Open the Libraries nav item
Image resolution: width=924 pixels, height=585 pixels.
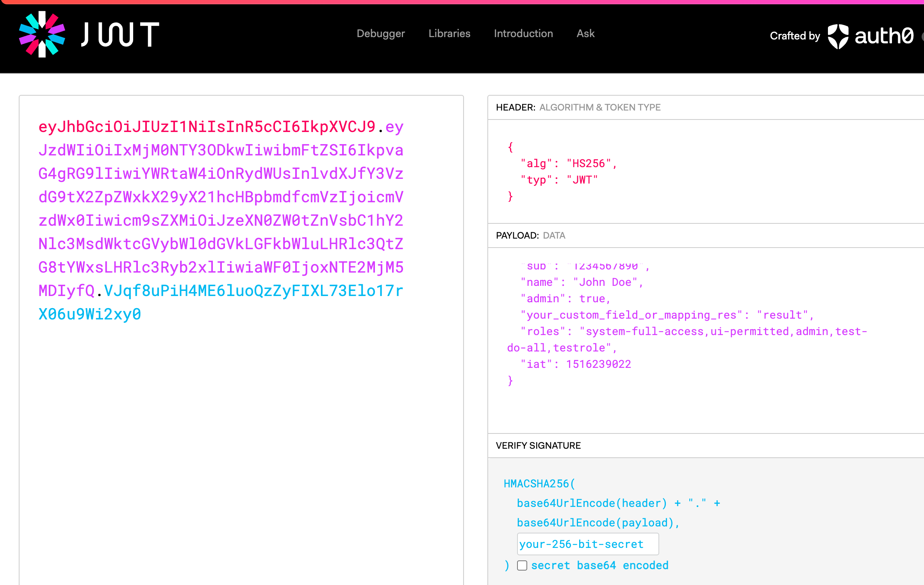(x=449, y=34)
